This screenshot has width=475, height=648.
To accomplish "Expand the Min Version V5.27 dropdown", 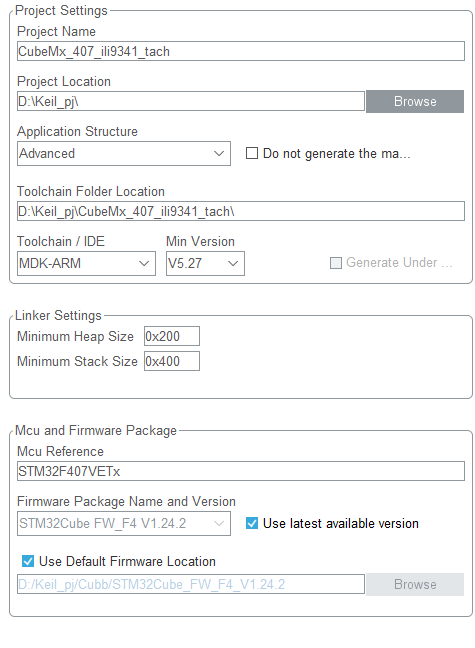I will coord(205,263).
